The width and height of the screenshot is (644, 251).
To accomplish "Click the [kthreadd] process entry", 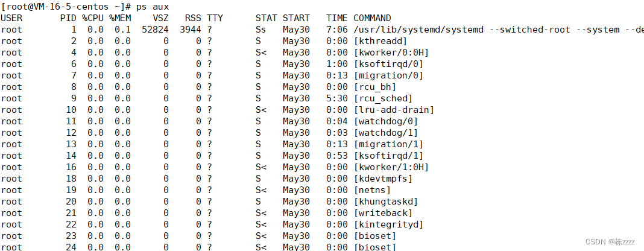I will coord(380,41).
